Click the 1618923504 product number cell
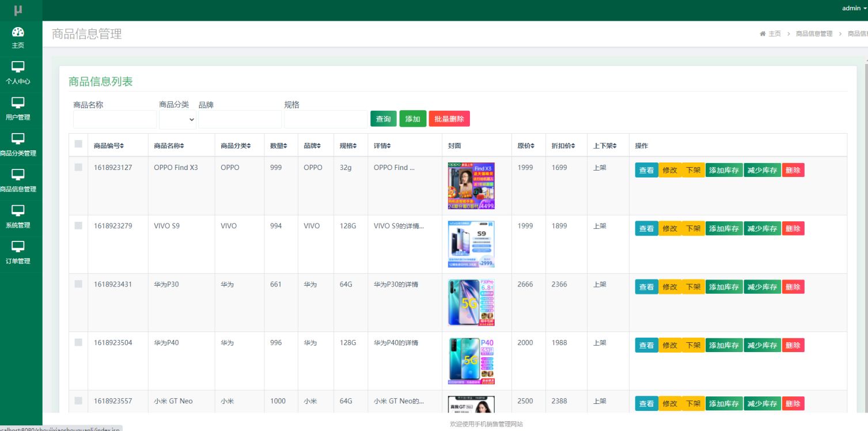 (113, 343)
